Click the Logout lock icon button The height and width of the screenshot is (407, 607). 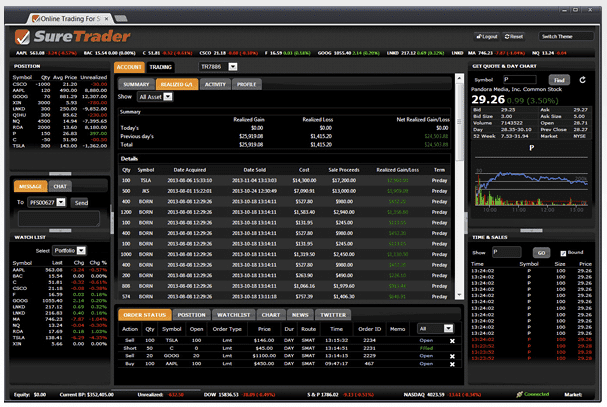pos(480,36)
